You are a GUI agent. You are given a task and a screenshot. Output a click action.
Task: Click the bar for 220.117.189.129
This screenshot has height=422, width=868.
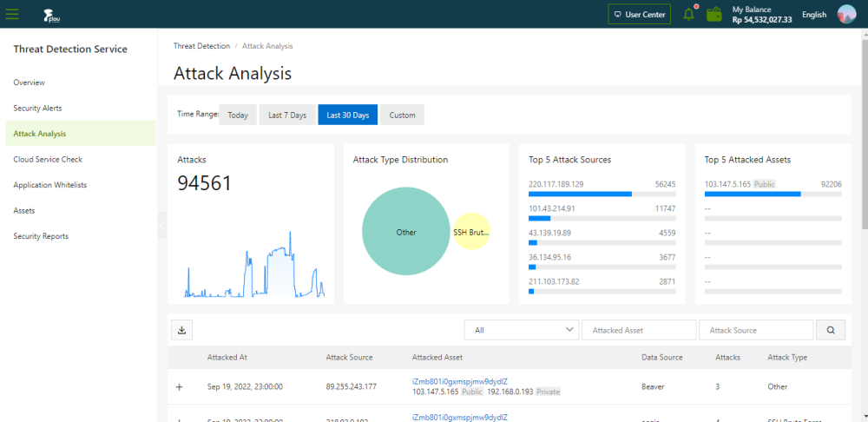(602, 195)
